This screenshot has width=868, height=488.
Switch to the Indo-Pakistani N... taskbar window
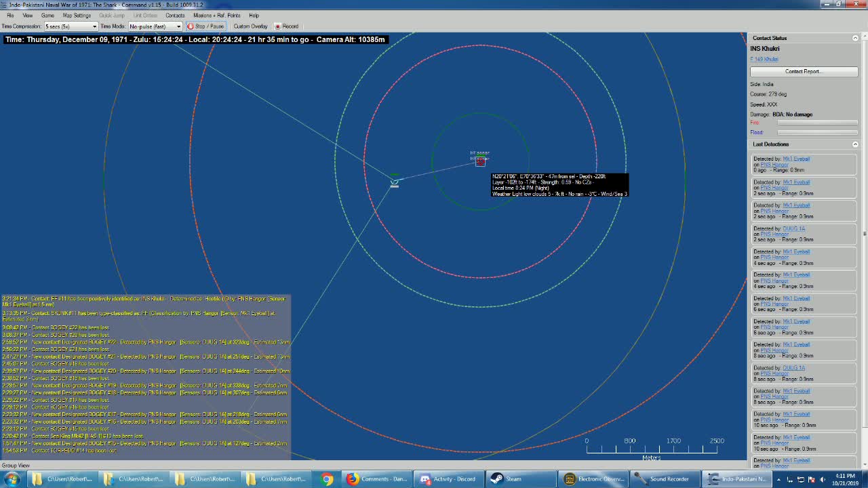[736, 479]
